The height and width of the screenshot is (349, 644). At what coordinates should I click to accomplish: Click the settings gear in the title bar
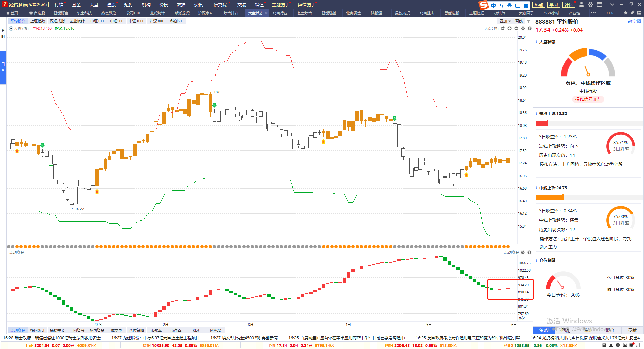pyautogui.click(x=590, y=5)
